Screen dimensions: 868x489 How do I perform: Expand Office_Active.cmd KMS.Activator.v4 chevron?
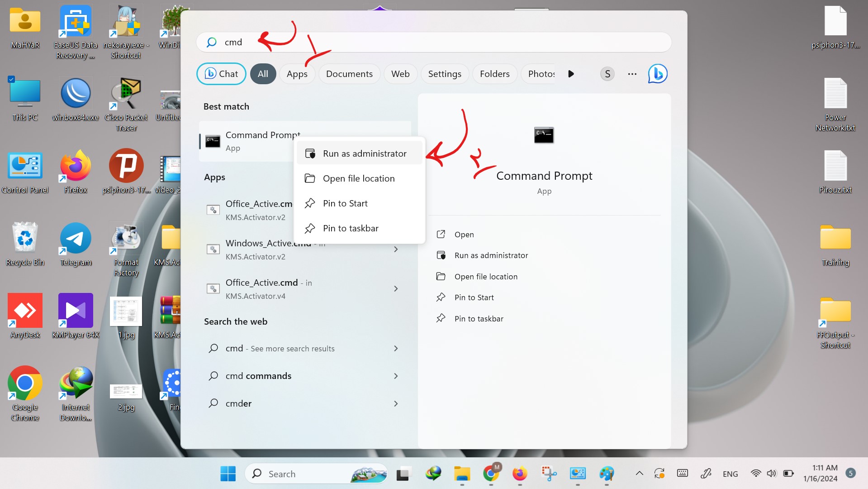coord(396,289)
